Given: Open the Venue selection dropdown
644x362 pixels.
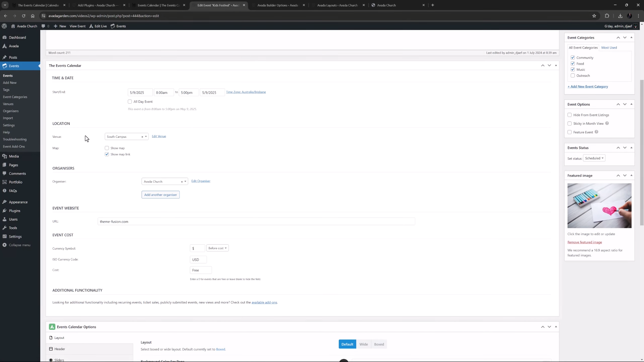Looking at the screenshot, I should (146, 136).
